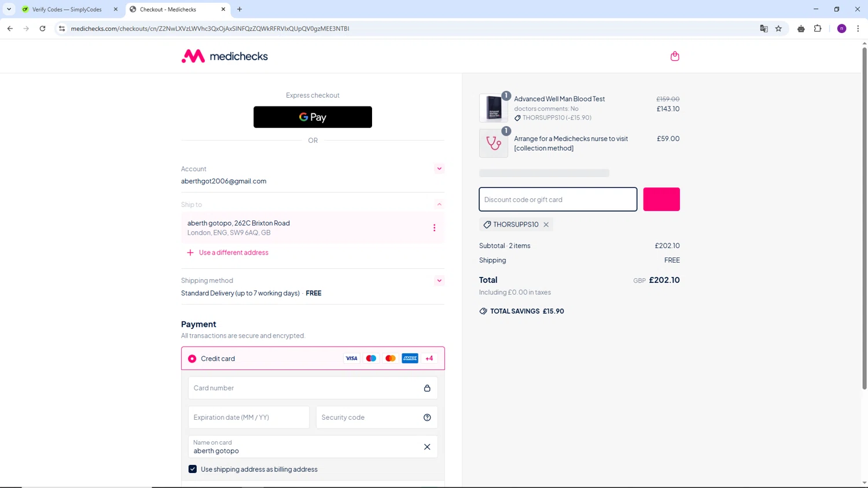Click the Discount code or gift card field
Viewport: 868px width, 488px height.
(x=558, y=199)
